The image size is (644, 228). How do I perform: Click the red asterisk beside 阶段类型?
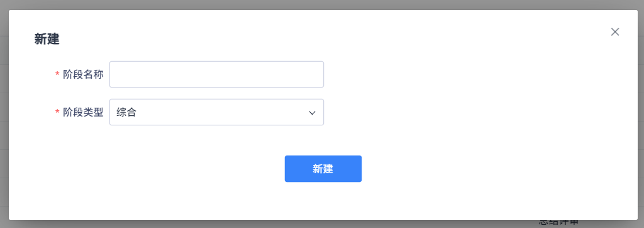[x=57, y=112]
